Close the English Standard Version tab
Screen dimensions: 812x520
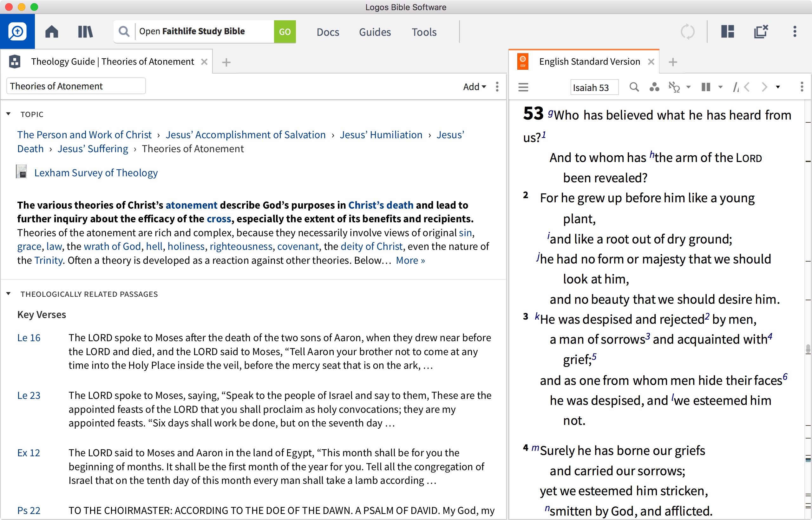tap(651, 62)
